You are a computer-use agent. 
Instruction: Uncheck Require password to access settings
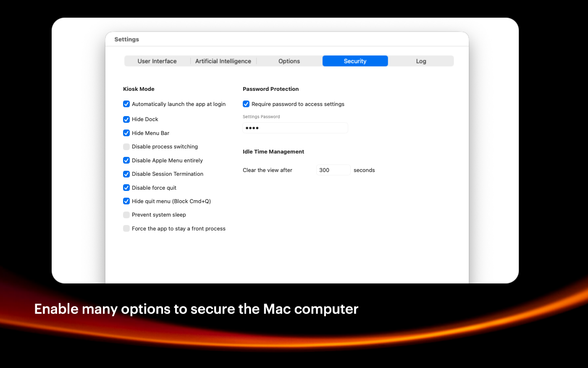click(246, 104)
